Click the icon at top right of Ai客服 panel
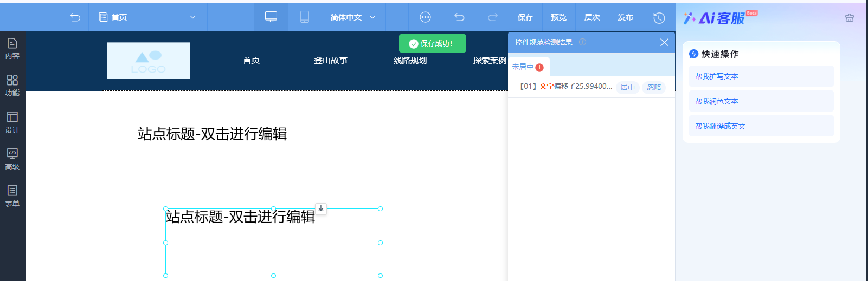 click(850, 18)
